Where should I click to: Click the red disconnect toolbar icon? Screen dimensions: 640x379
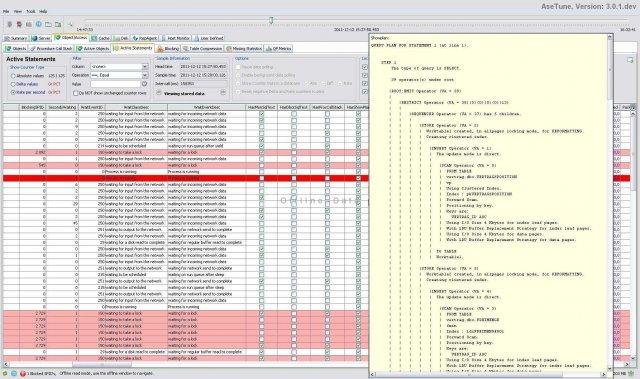19,24
